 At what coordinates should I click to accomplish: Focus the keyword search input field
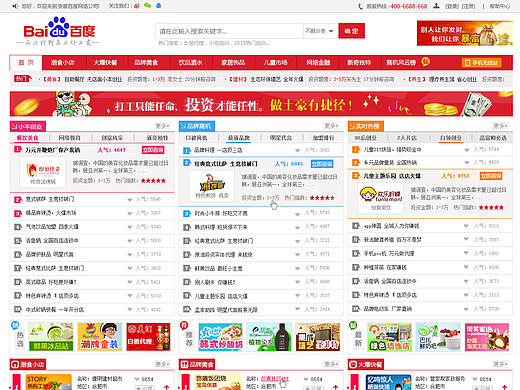coord(229,31)
